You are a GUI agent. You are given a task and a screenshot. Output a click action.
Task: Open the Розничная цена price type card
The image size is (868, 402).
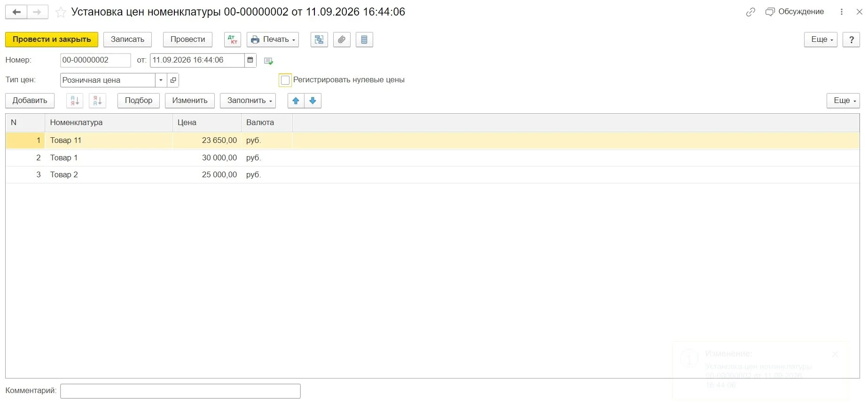point(173,80)
